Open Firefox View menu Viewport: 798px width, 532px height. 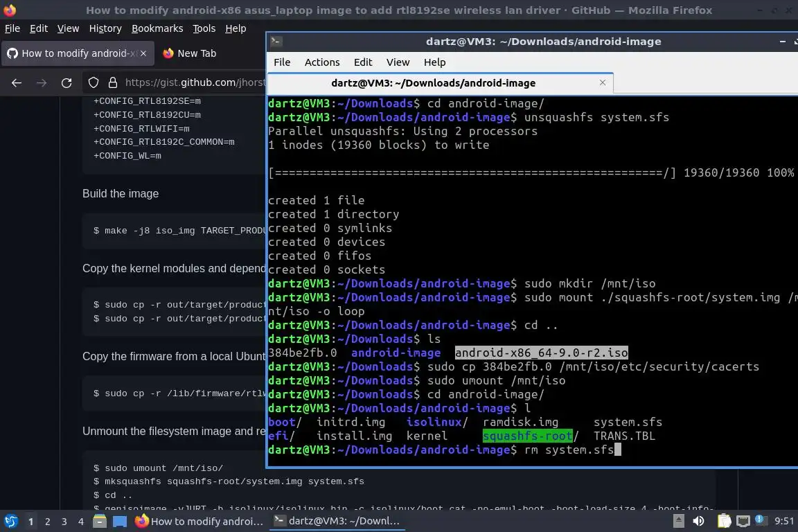[x=68, y=28]
